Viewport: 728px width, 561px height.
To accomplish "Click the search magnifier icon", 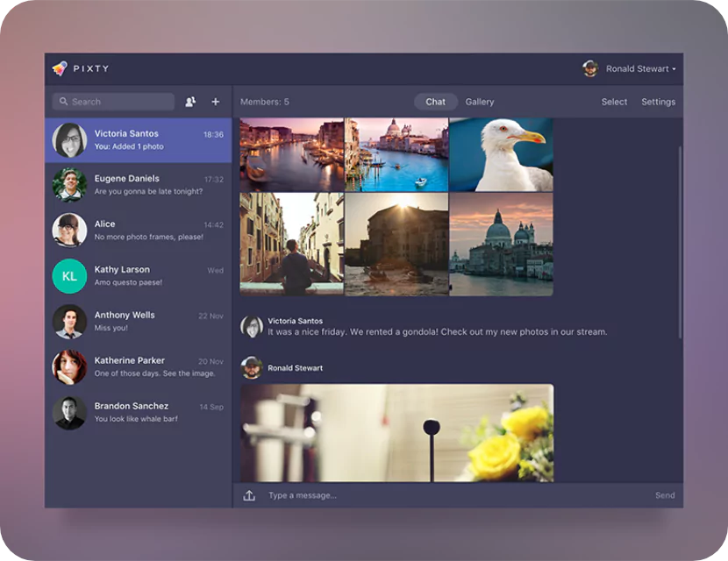I will (63, 102).
